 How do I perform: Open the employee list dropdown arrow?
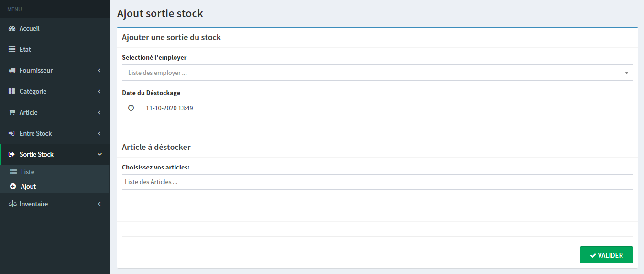tap(626, 73)
